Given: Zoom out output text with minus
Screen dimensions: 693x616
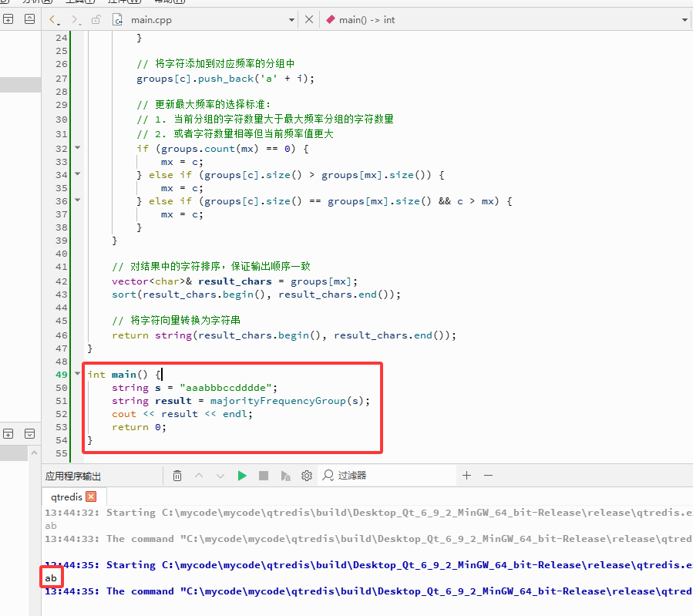Looking at the screenshot, I should point(489,476).
